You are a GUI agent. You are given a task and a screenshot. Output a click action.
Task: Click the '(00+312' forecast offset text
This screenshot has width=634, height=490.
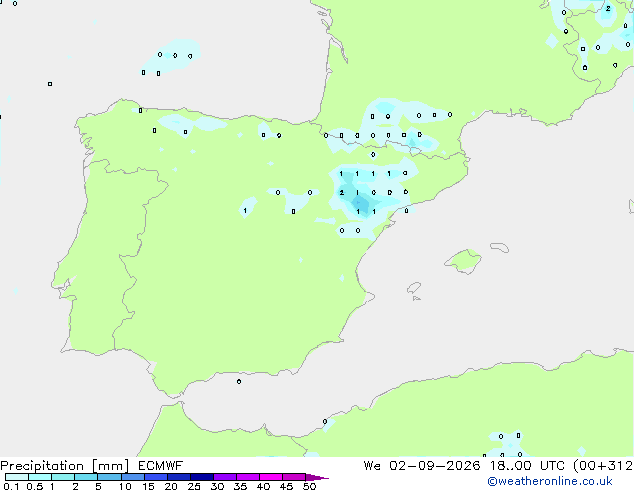click(603, 466)
